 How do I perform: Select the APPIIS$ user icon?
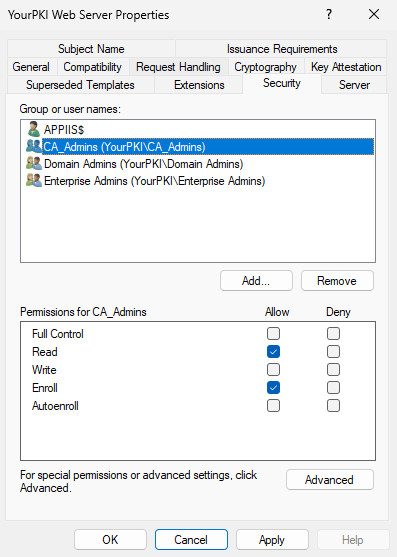[x=34, y=129]
